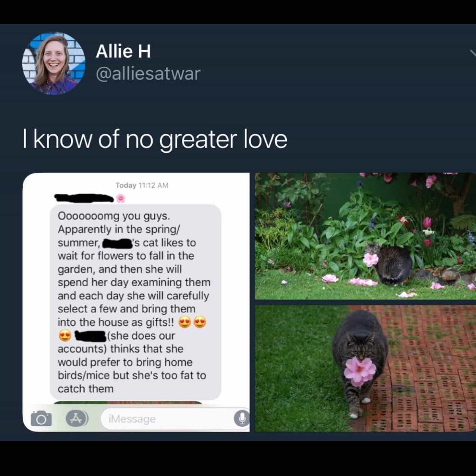Open Allie H's profile picture
This screenshot has height=476, width=476.
click(x=54, y=64)
